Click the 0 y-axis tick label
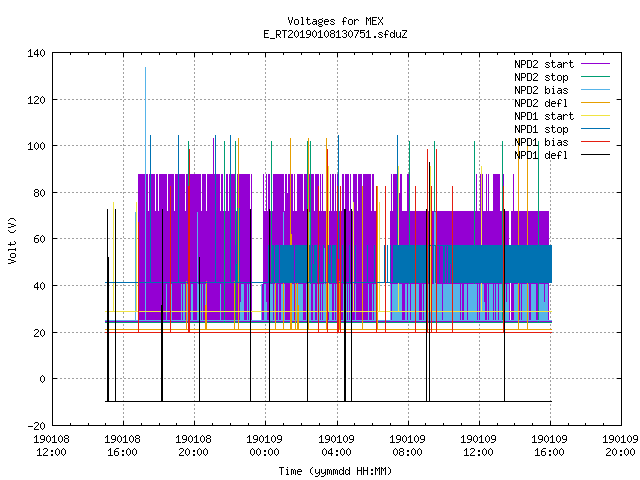This screenshot has width=640, height=480. click(x=42, y=379)
